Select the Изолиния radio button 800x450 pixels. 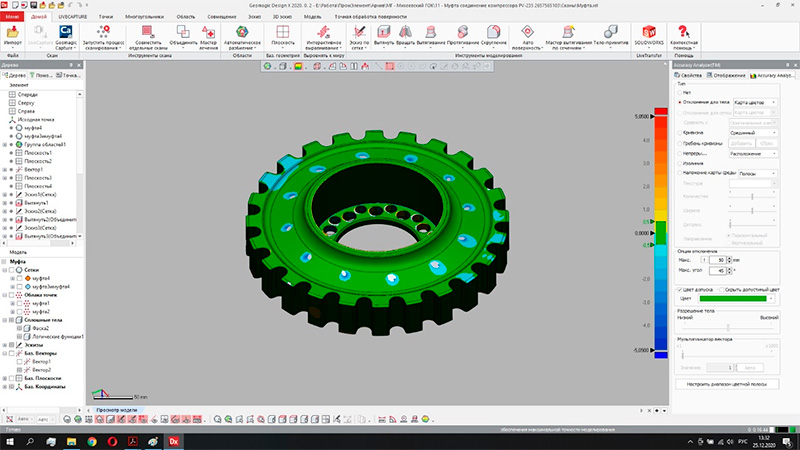680,163
